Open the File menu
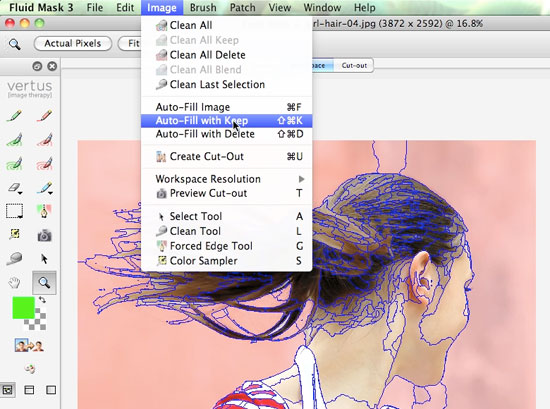 [x=95, y=7]
